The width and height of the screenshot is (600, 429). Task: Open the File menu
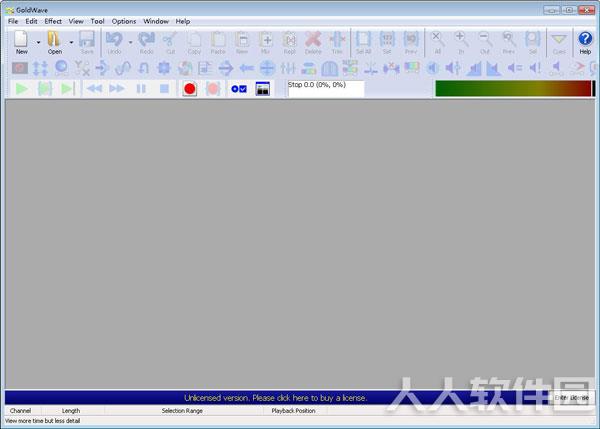point(13,21)
